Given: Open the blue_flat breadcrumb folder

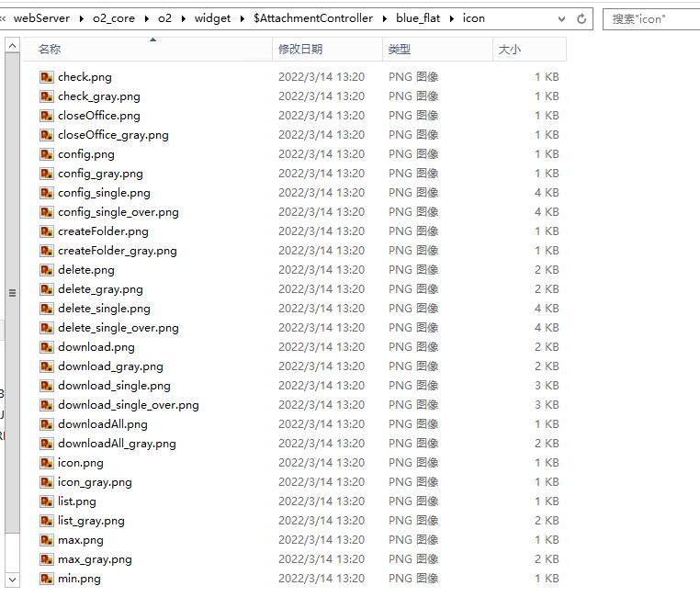Looking at the screenshot, I should click(x=418, y=18).
